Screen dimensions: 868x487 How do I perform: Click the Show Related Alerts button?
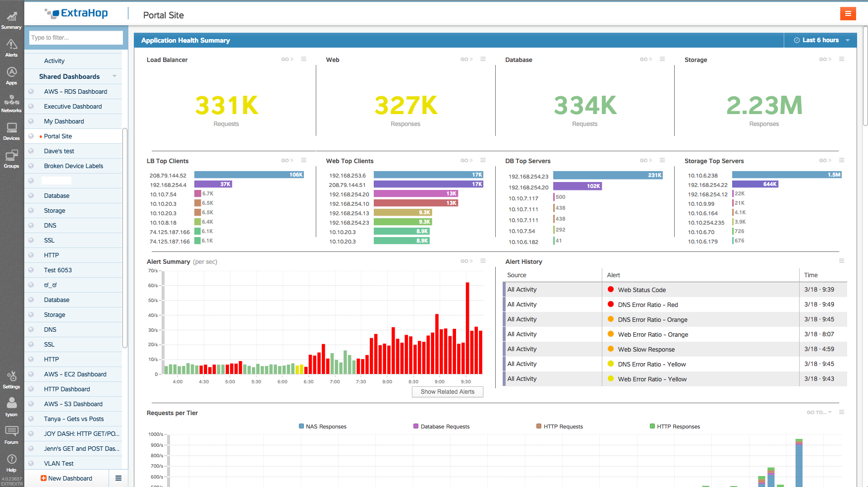(448, 392)
